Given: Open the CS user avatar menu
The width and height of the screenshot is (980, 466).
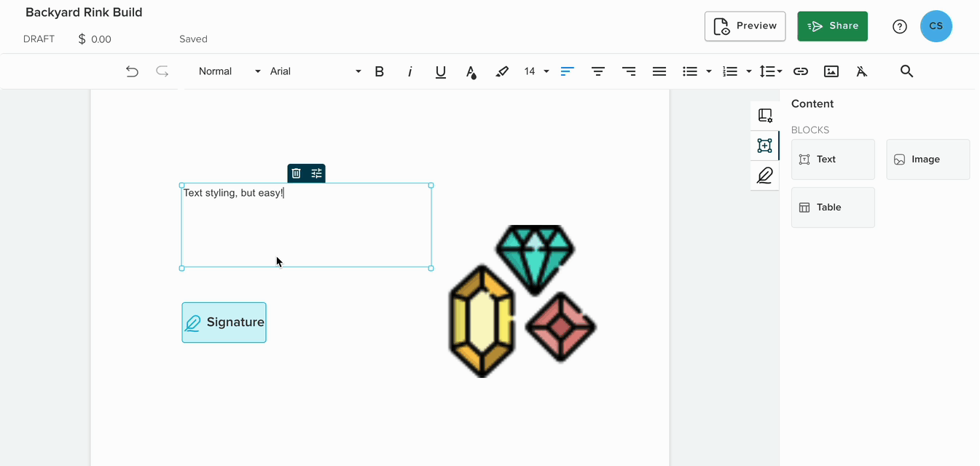Looking at the screenshot, I should [x=936, y=26].
